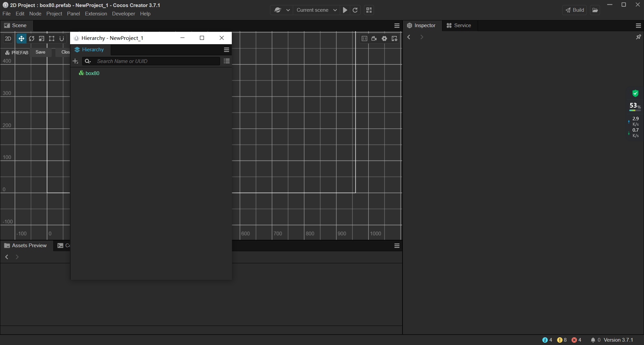
Task: Open the bottom panel hamburger menu
Action: [x=397, y=246]
